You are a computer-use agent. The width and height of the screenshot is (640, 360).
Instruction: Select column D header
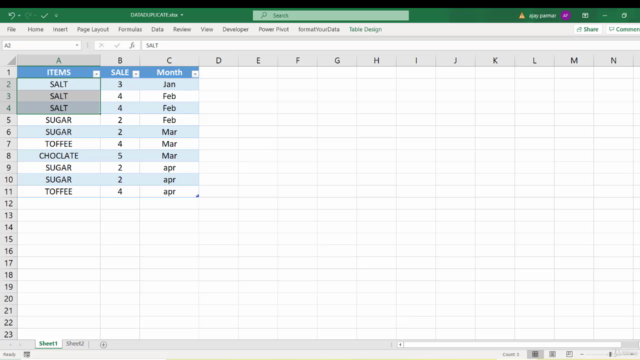click(218, 60)
